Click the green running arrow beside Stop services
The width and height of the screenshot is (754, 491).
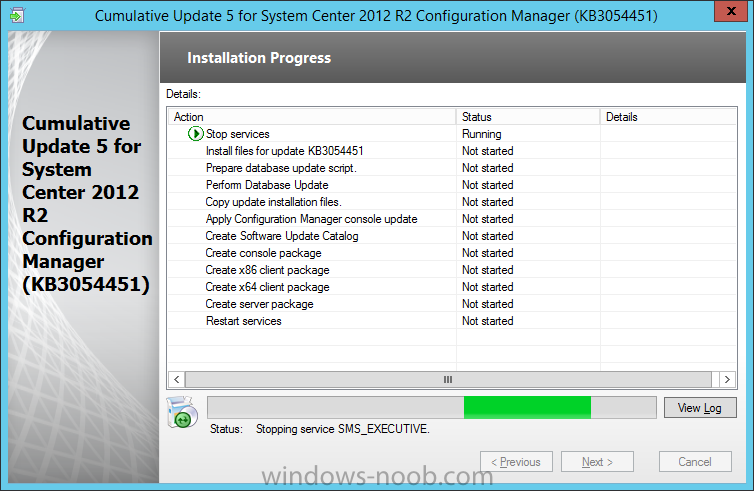(195, 134)
